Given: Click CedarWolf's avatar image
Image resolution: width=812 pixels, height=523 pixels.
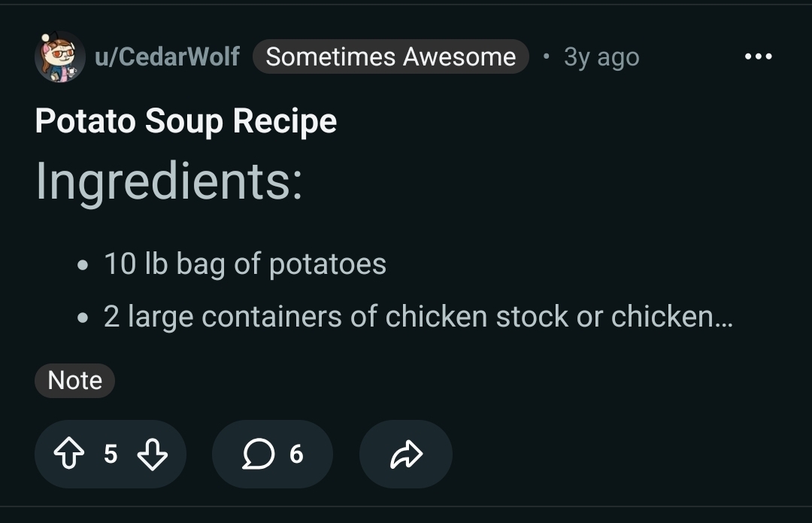Looking at the screenshot, I should (59, 56).
